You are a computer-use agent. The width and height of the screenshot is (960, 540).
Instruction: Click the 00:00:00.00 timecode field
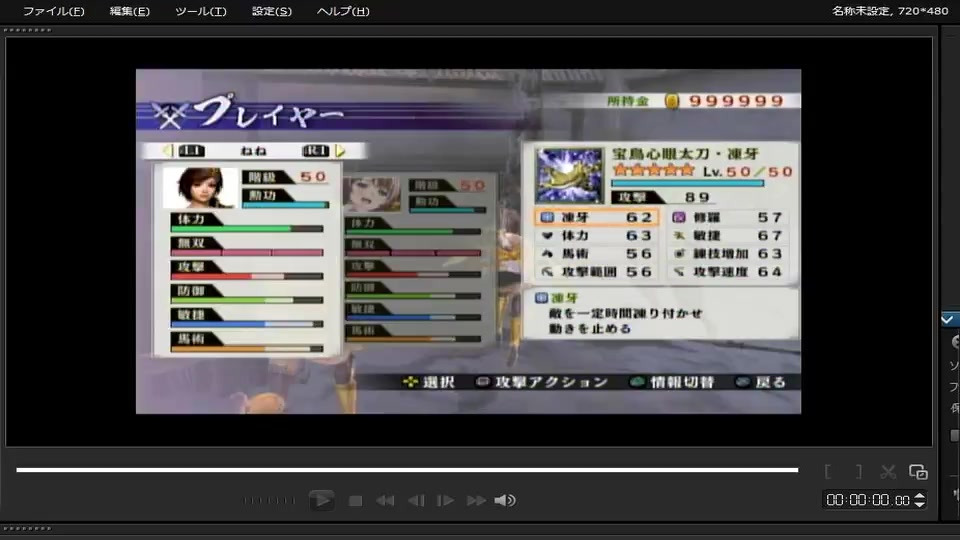click(868, 500)
